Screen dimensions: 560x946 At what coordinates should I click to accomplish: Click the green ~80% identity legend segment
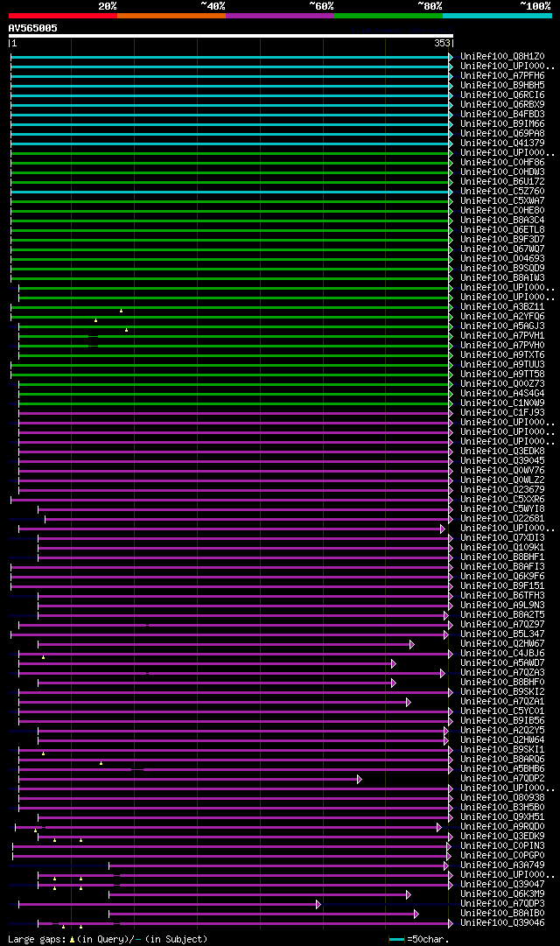click(x=388, y=16)
